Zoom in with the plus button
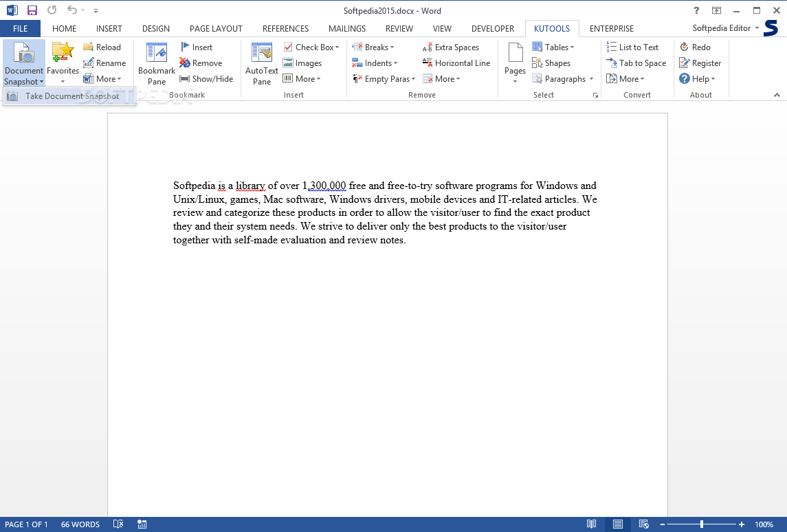The height and width of the screenshot is (532, 787). pyautogui.click(x=742, y=524)
